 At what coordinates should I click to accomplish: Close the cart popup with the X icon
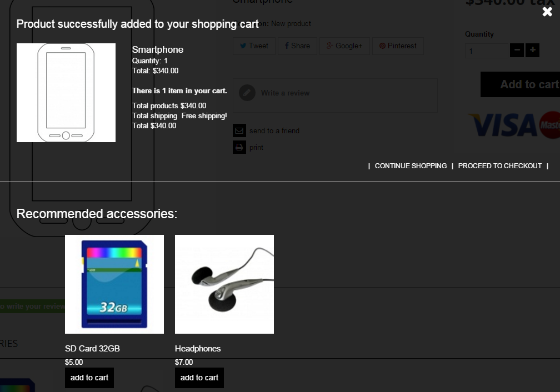(x=547, y=12)
